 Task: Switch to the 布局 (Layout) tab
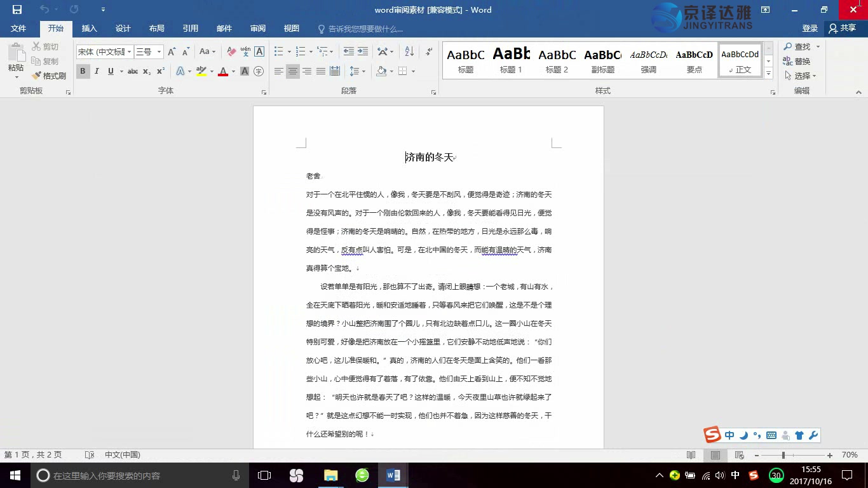[156, 29]
